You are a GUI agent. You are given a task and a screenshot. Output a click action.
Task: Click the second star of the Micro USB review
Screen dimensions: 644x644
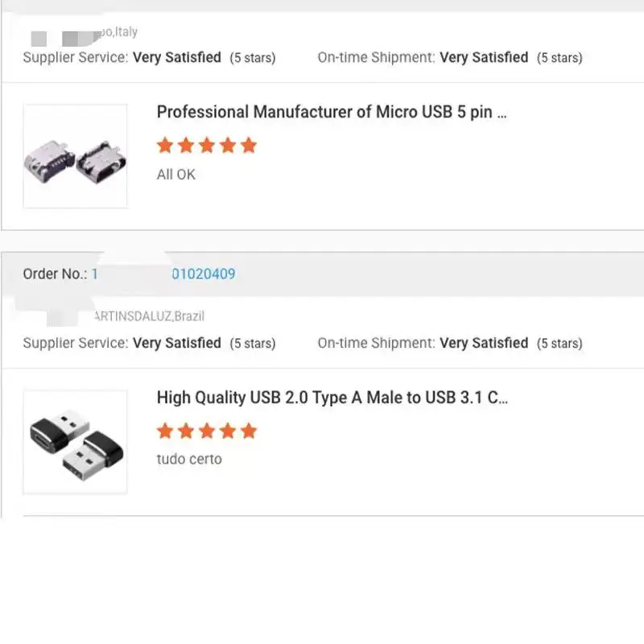(x=186, y=146)
